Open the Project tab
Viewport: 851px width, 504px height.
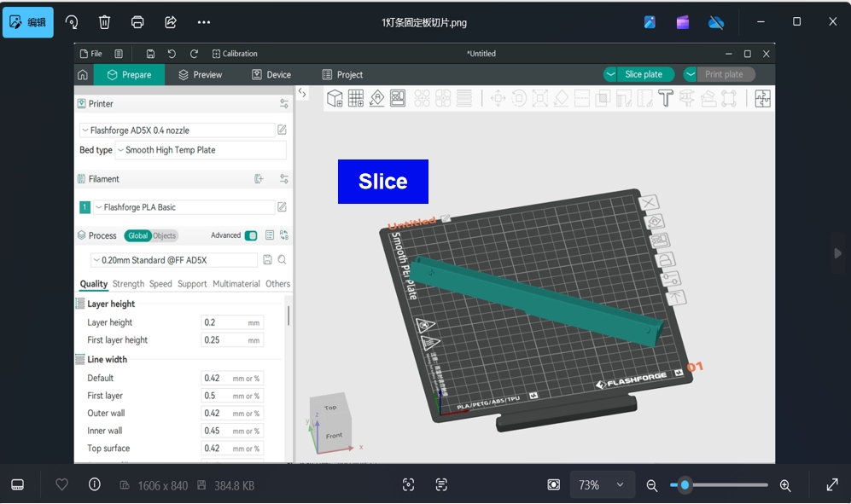[342, 75]
